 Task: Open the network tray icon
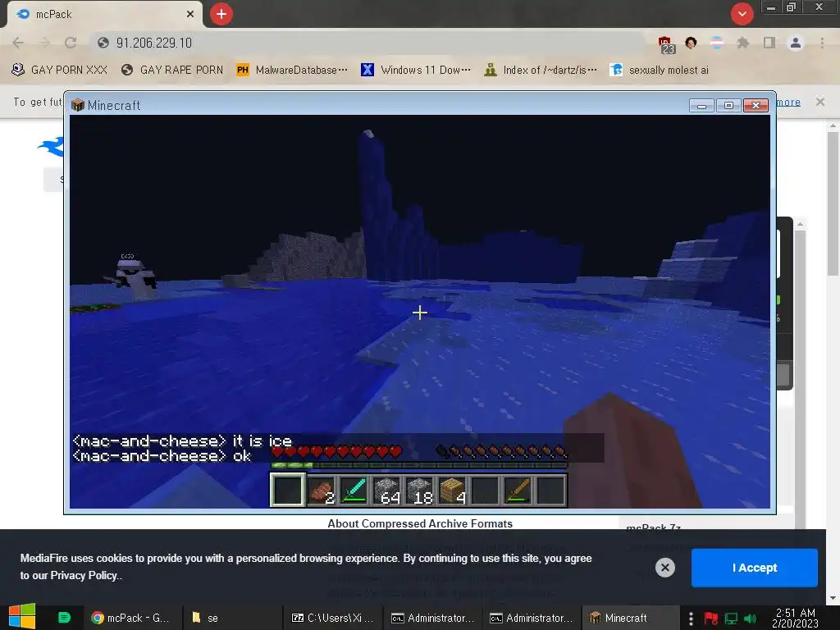[x=731, y=619]
